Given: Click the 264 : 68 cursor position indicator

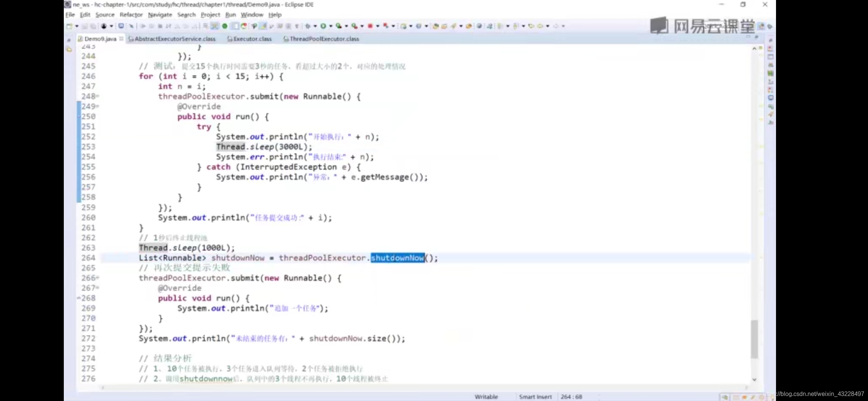Looking at the screenshot, I should click(x=571, y=397).
